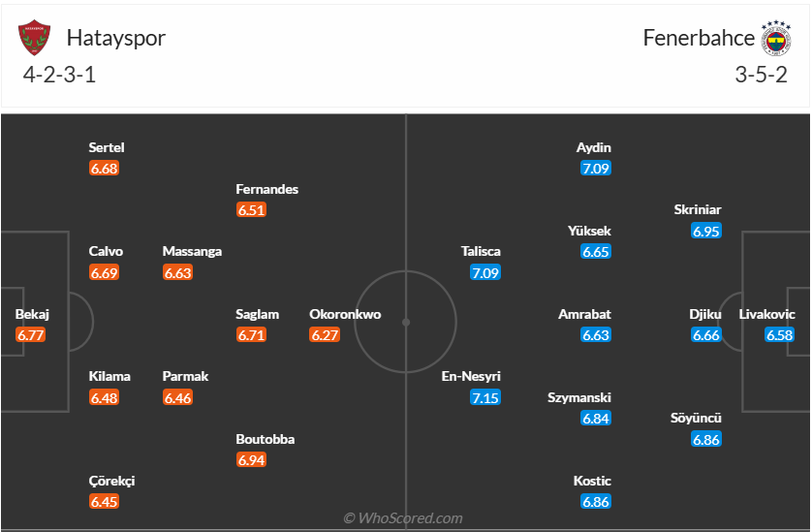Click Kostic's 6.86 rating badge
Viewport: 812px width, 532px height.
[596, 502]
